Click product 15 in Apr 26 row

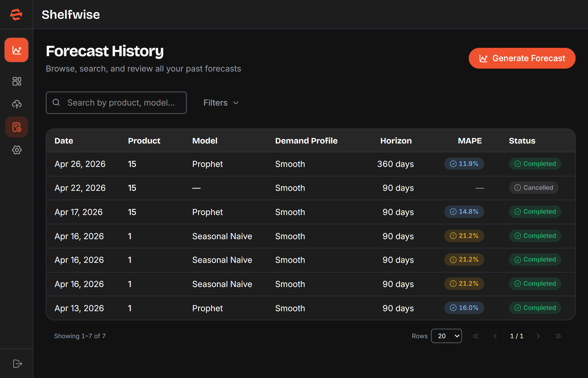point(132,164)
